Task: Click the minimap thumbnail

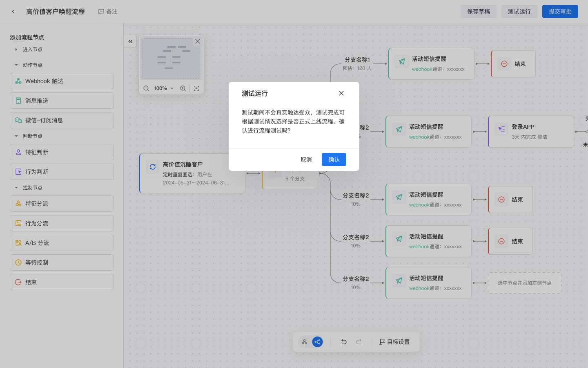Action: tap(171, 58)
